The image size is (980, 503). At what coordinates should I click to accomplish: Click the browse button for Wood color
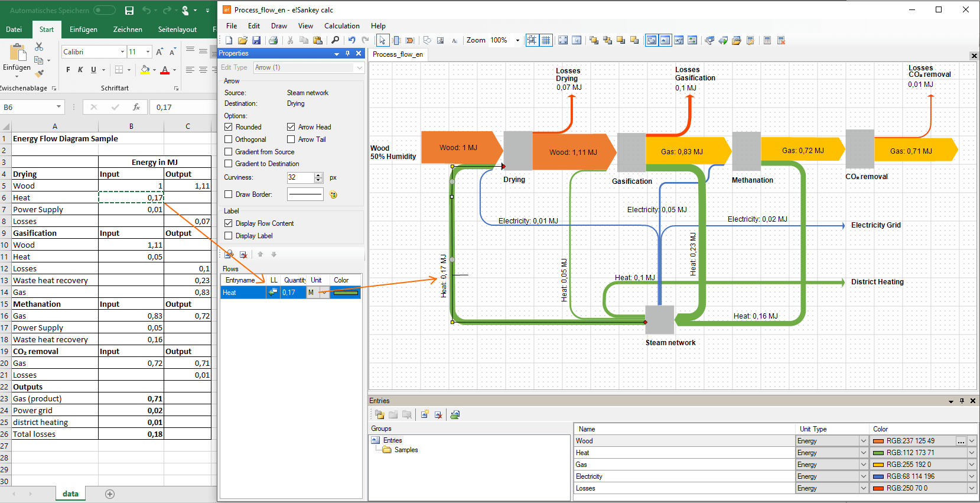click(961, 441)
